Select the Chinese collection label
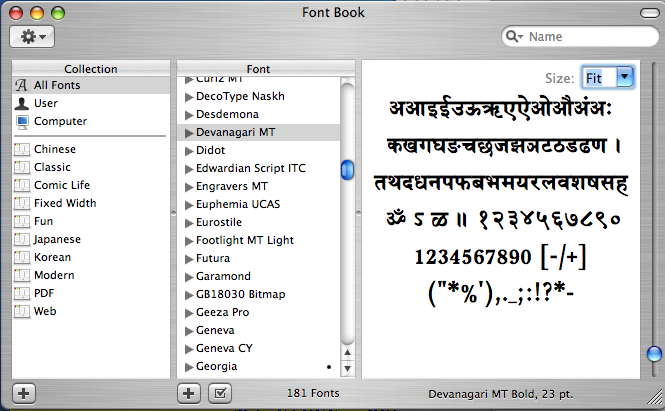The width and height of the screenshot is (665, 411). pos(55,149)
